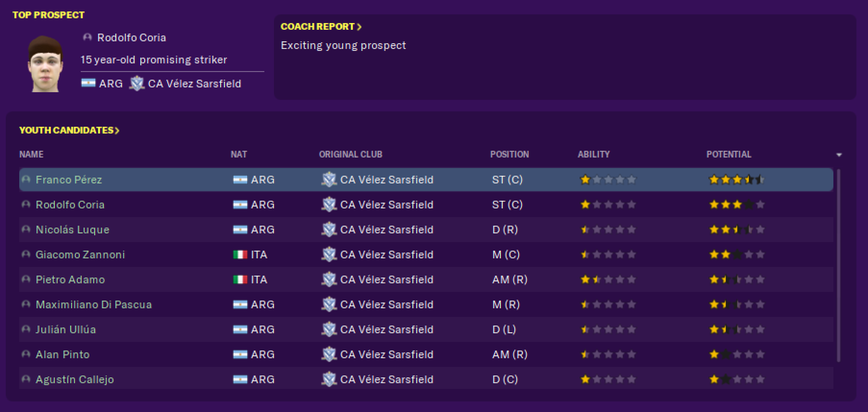This screenshot has height=412, width=868.
Task: Sort candidates by Position header
Action: (x=509, y=154)
